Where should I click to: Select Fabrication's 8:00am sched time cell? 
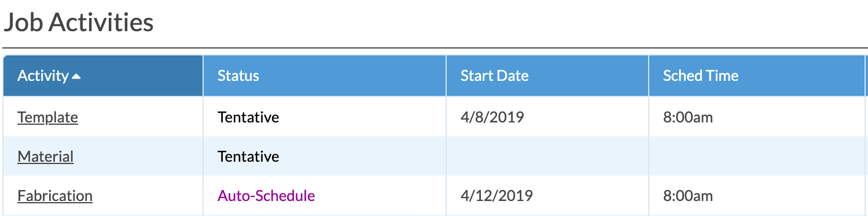(x=757, y=196)
